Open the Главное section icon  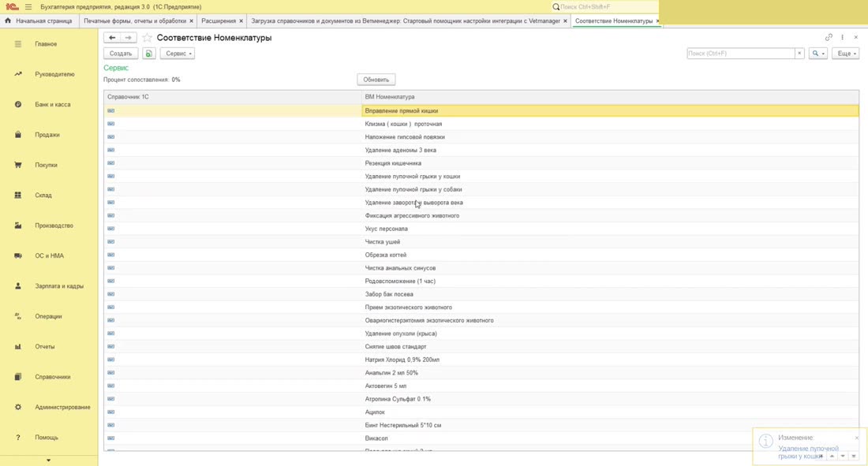click(17, 43)
